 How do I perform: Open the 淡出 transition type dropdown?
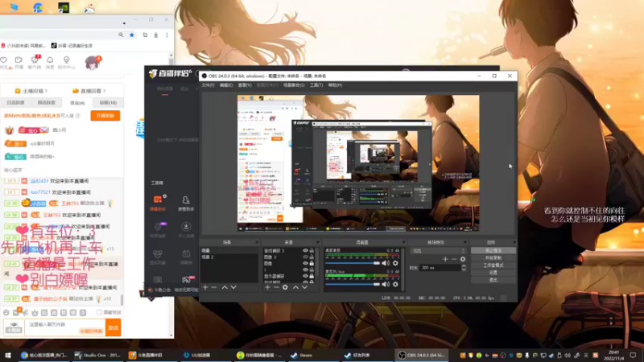point(438,251)
